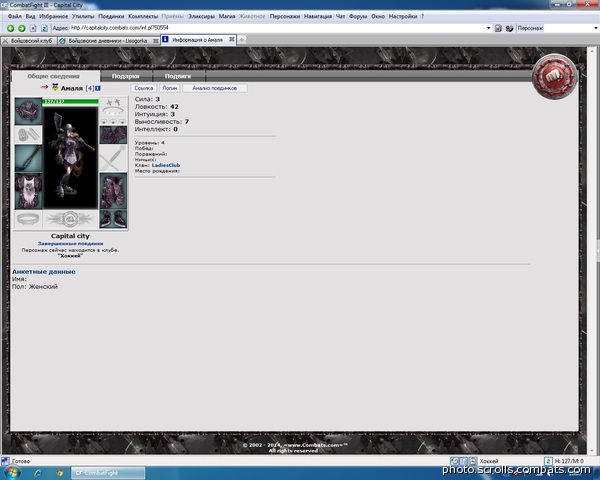Select the Общие сведения tab

pyautogui.click(x=54, y=76)
